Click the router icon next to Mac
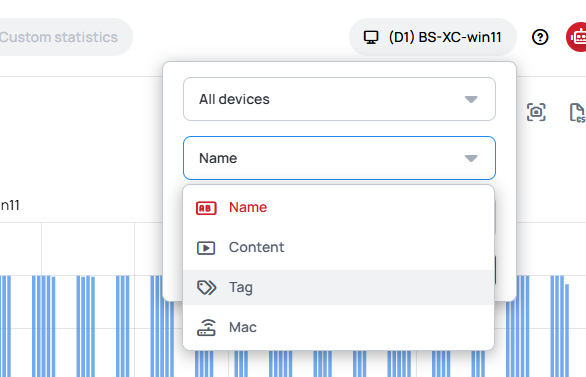Image resolution: width=586 pixels, height=377 pixels. click(x=206, y=328)
